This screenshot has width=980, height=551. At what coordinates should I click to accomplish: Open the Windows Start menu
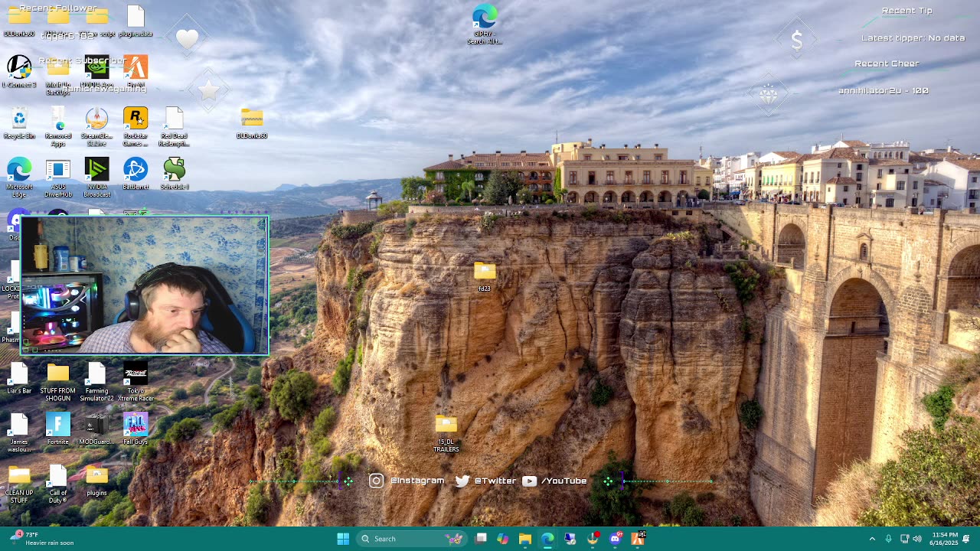[x=343, y=539]
